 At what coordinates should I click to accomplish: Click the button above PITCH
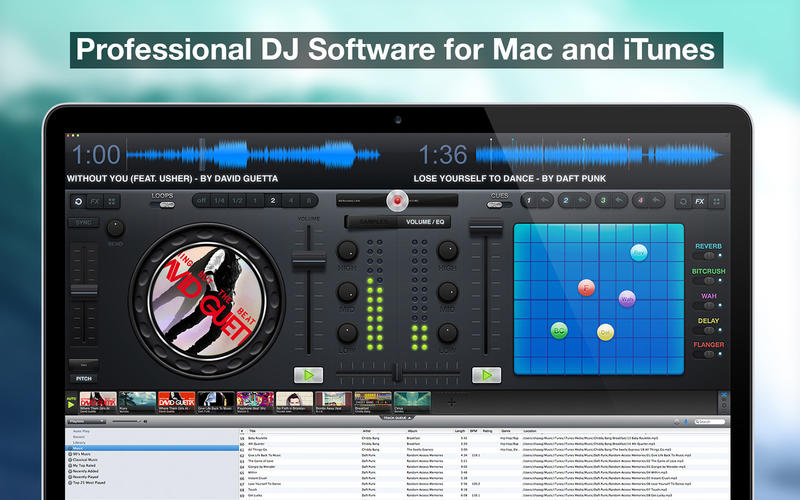[84, 365]
